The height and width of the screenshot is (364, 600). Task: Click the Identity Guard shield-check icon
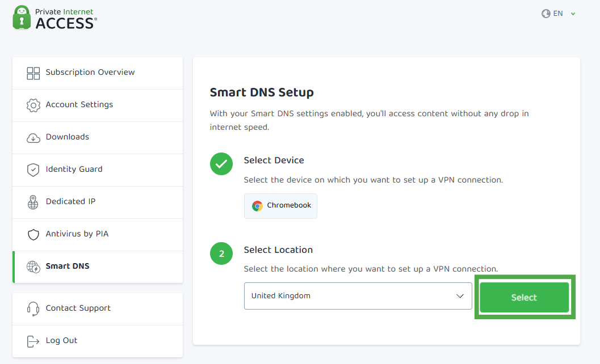pyautogui.click(x=33, y=170)
